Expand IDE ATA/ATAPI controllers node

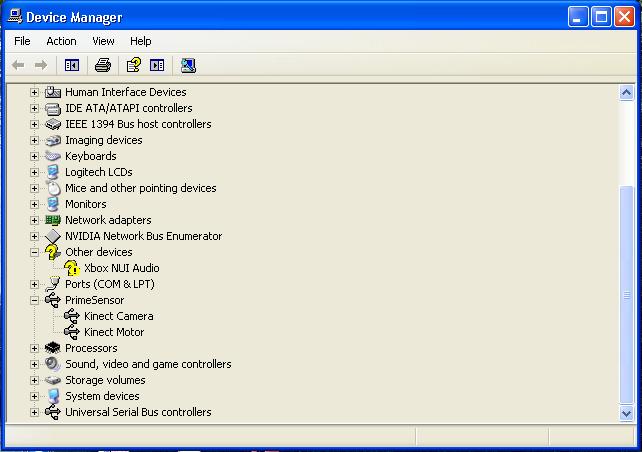click(34, 108)
